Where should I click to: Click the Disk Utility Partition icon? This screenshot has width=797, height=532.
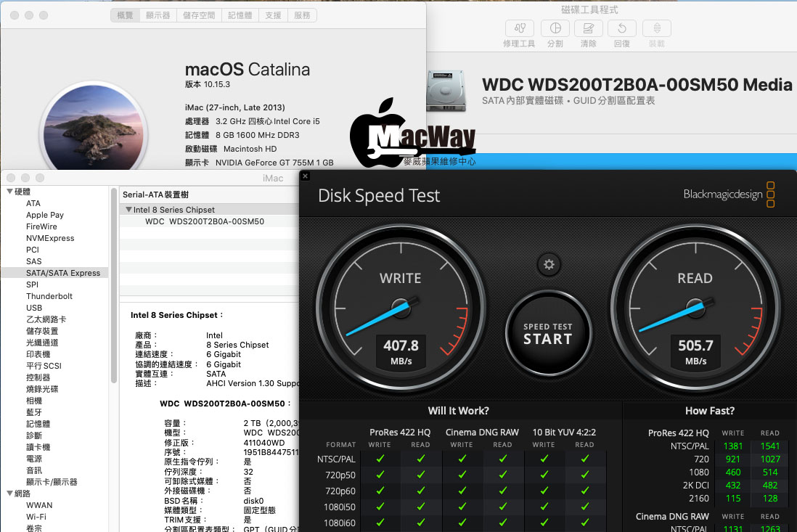click(555, 28)
